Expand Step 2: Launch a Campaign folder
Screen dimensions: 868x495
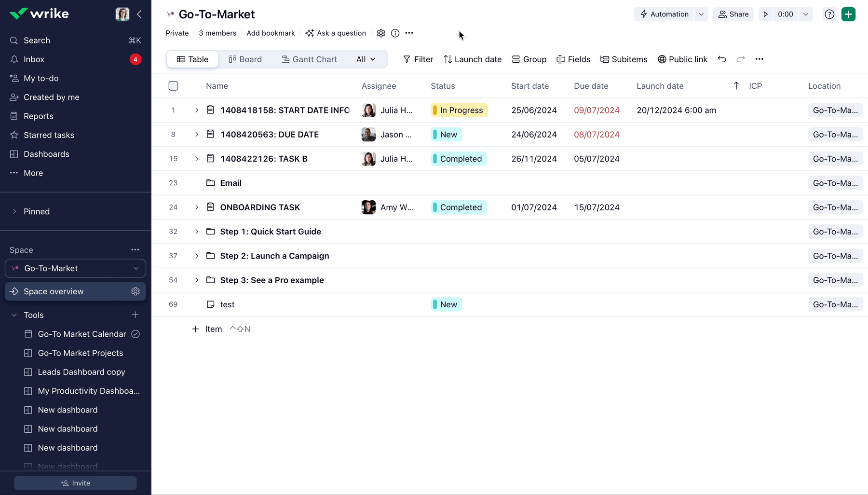pyautogui.click(x=197, y=256)
